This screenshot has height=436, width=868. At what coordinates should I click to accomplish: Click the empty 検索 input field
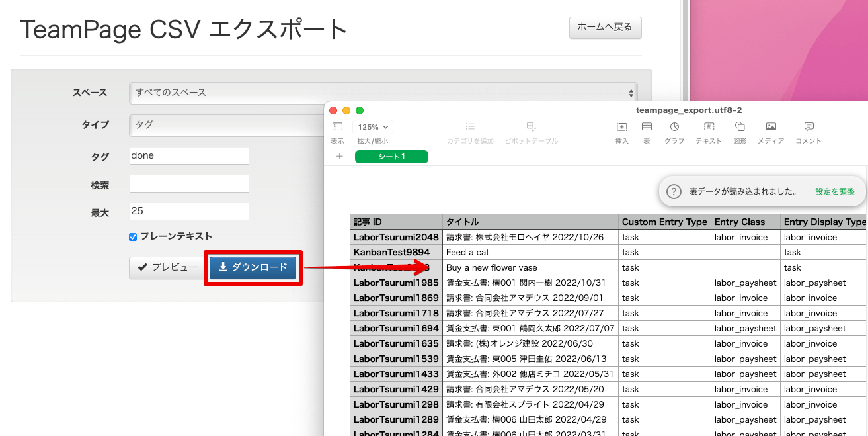pos(189,184)
